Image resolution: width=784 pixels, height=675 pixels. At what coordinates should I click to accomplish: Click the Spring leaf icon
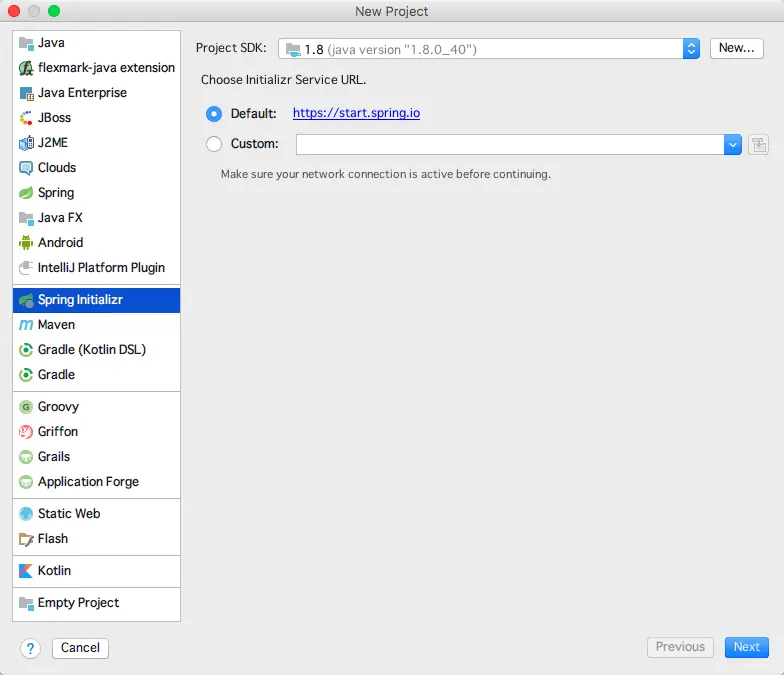click(26, 193)
